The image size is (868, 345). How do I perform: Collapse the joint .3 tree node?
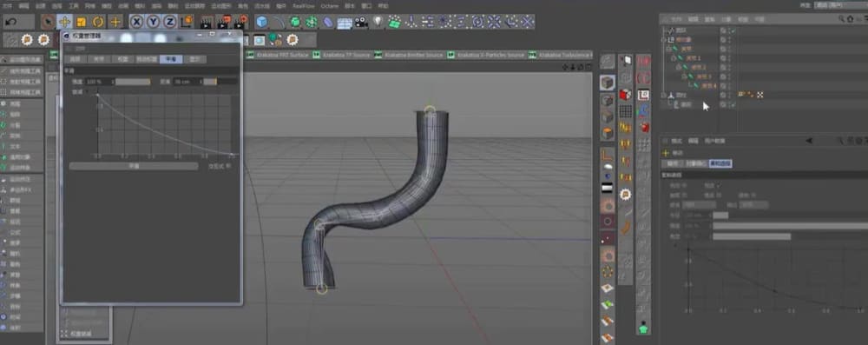click(684, 76)
